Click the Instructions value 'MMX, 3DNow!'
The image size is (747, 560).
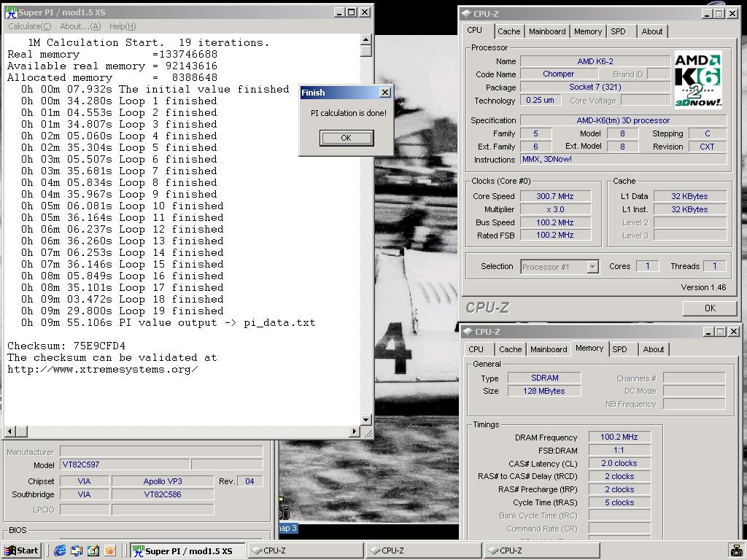623,159
